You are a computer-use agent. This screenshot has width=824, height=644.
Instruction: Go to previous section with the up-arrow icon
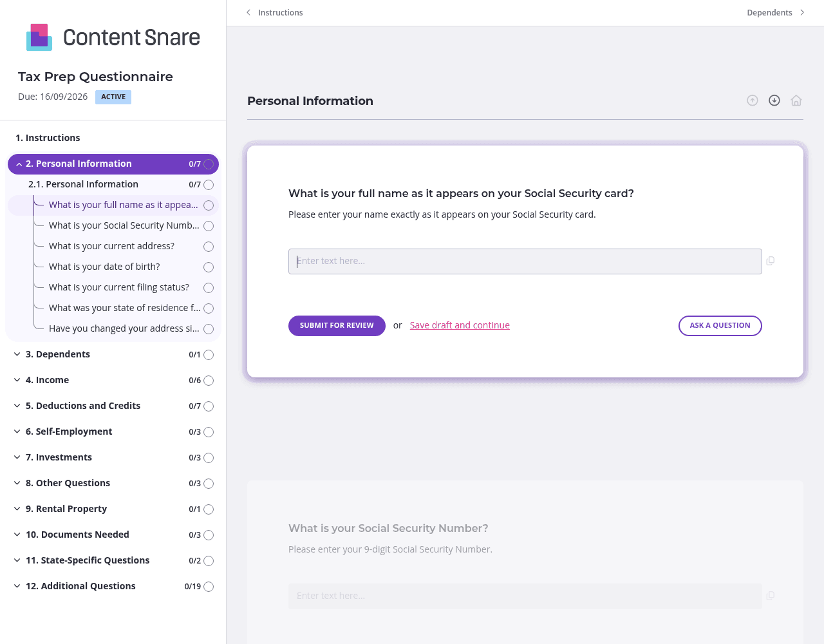pyautogui.click(x=753, y=100)
